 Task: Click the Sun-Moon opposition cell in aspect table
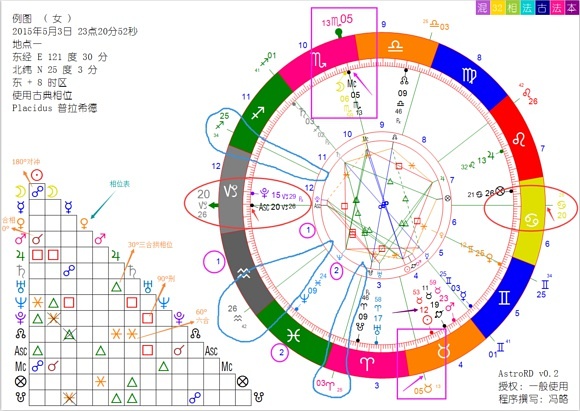click(x=37, y=191)
